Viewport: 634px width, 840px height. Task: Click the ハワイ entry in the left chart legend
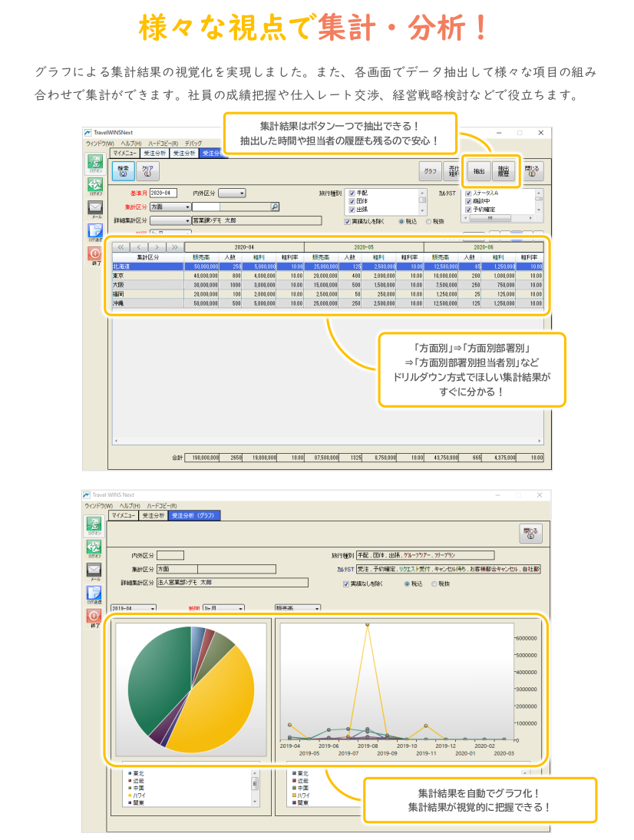pyautogui.click(x=137, y=795)
